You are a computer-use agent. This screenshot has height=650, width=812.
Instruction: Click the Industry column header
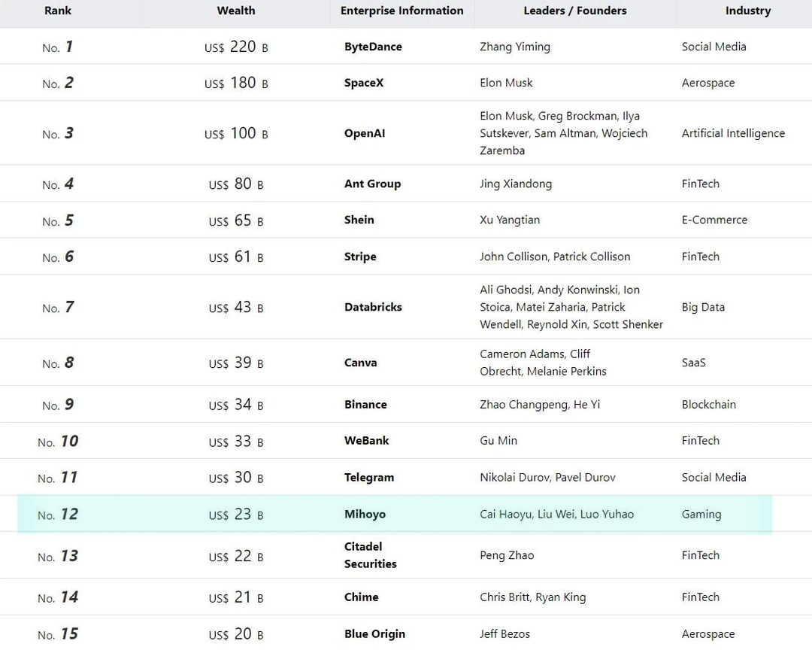click(x=747, y=11)
